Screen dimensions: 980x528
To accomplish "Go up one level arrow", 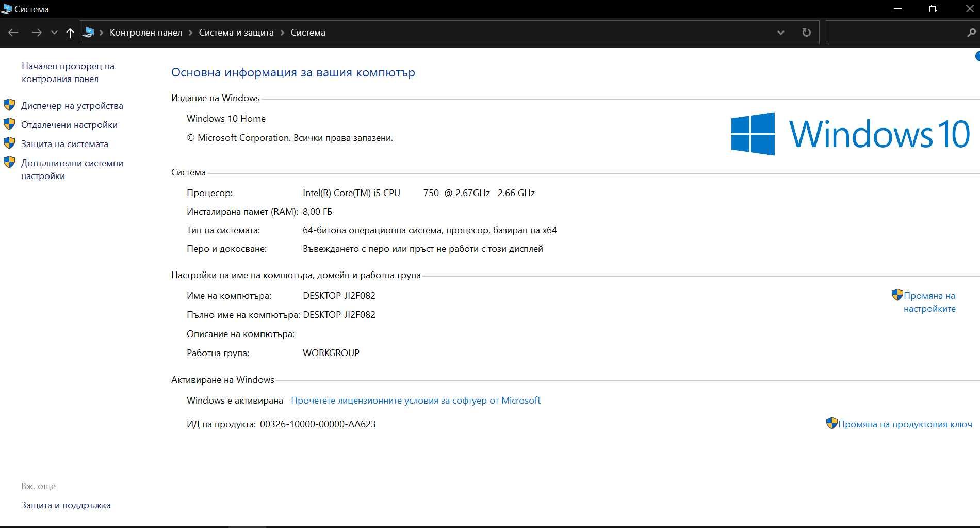I will pos(70,33).
